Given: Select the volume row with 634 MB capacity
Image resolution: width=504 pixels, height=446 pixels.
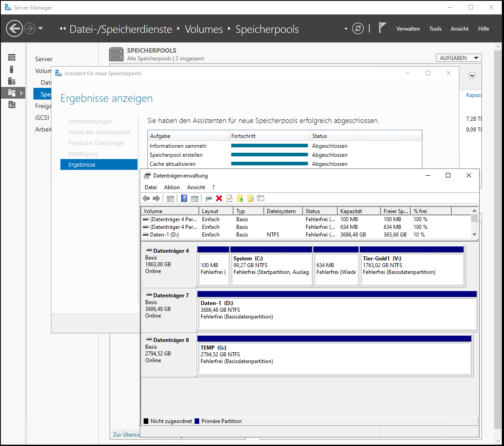Looking at the screenshot, I should [x=306, y=227].
